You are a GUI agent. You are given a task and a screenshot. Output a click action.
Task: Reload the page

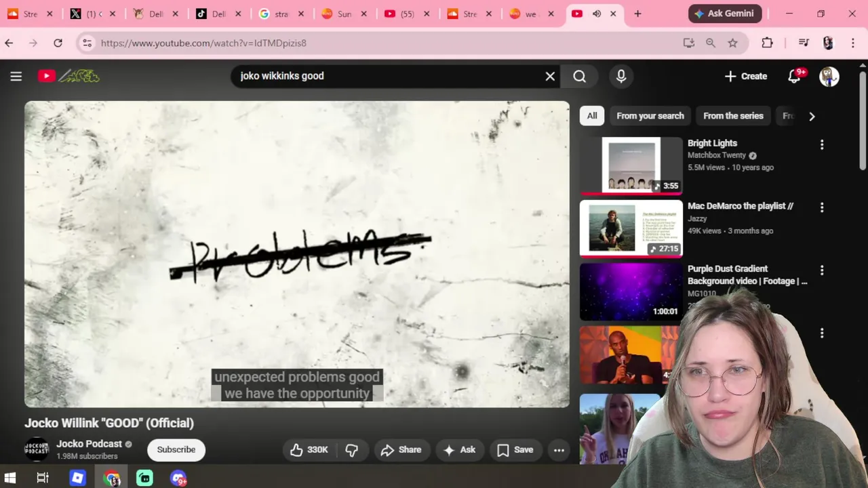tap(58, 43)
